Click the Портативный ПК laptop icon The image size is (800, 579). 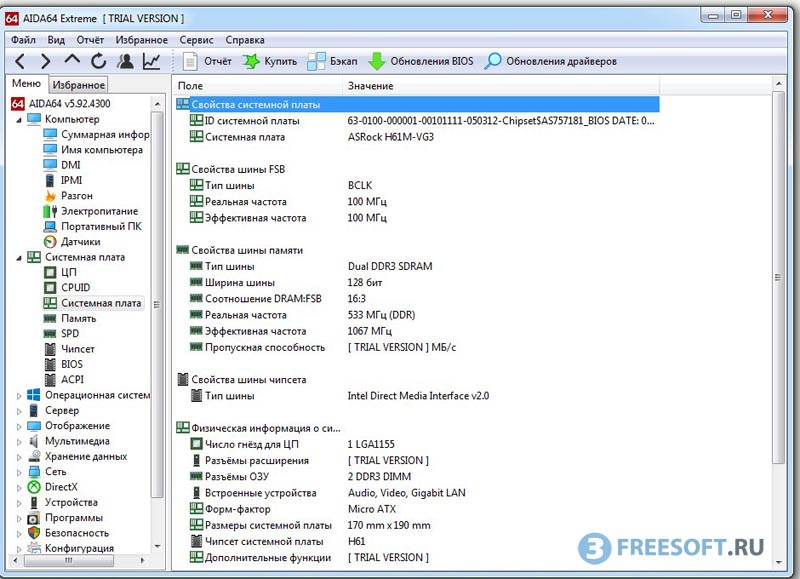[x=50, y=226]
